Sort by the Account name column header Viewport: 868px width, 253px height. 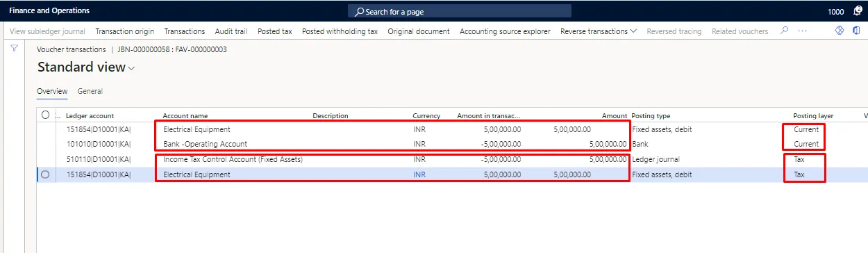185,115
